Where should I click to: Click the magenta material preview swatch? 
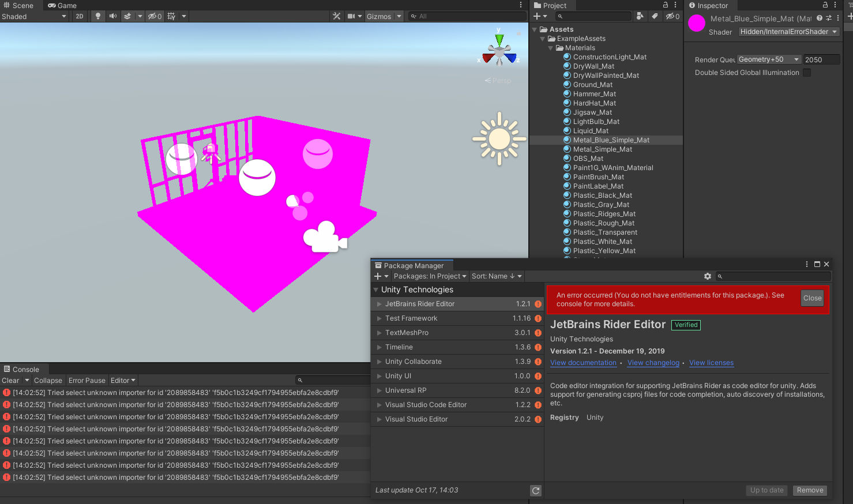tap(697, 23)
